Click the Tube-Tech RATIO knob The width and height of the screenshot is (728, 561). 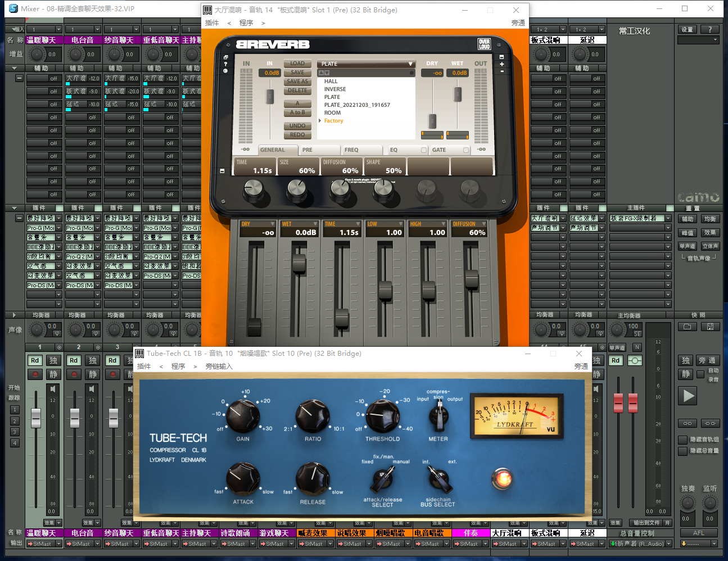pyautogui.click(x=313, y=417)
